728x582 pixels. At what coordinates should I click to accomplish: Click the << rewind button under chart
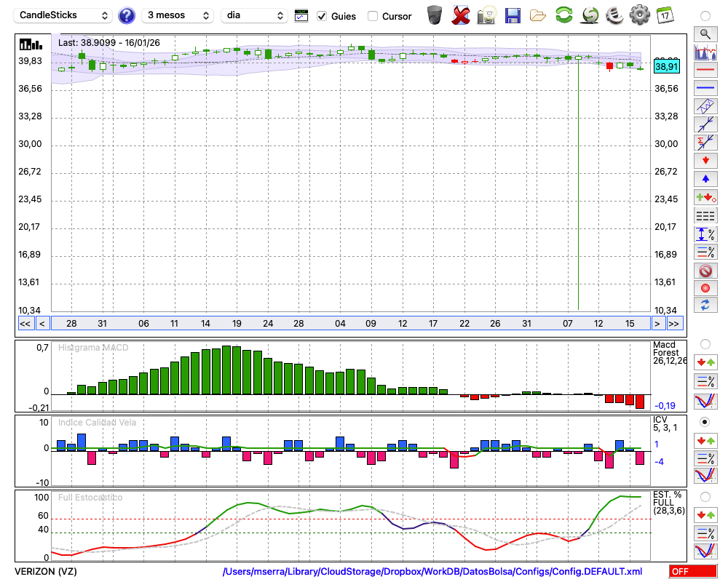click(x=25, y=324)
